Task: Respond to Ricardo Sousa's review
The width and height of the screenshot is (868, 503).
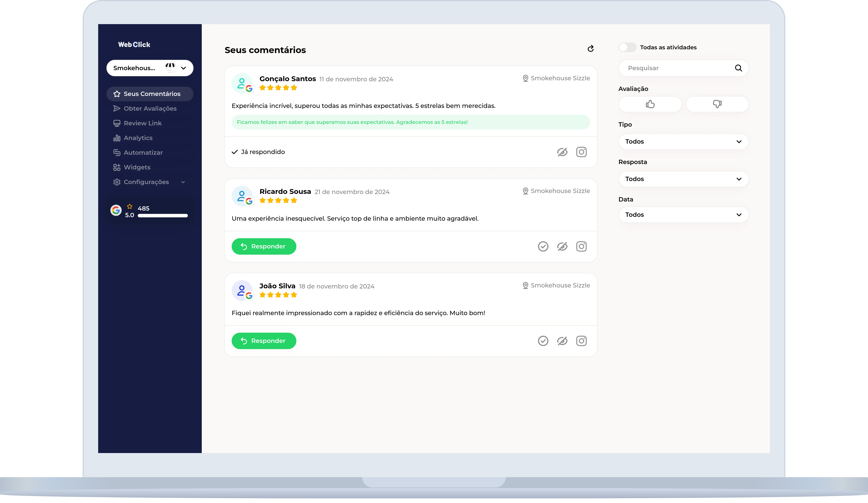Action: pyautogui.click(x=264, y=246)
